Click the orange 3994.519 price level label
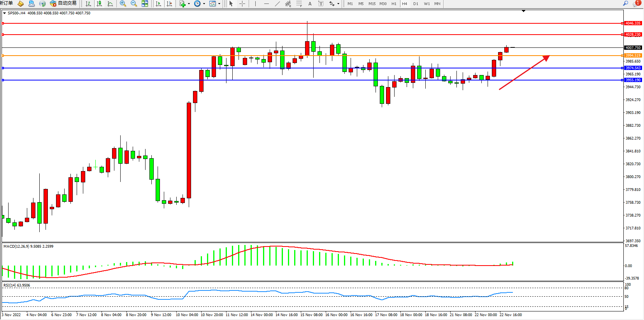Viewport: 644px width, 320px height. [x=633, y=56]
